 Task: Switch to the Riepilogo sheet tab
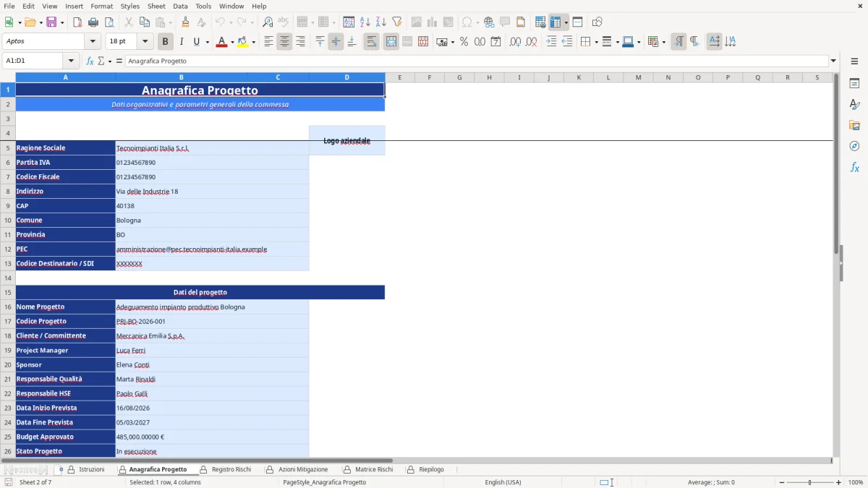coord(431,469)
